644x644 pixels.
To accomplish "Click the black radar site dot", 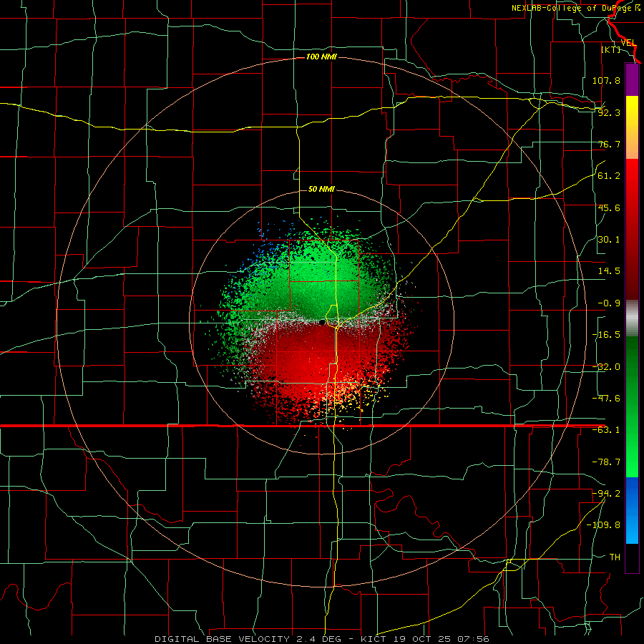I will click(x=322, y=323).
